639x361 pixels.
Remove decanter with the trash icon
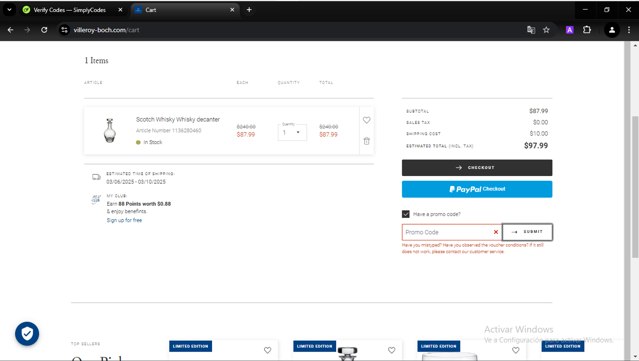[366, 141]
